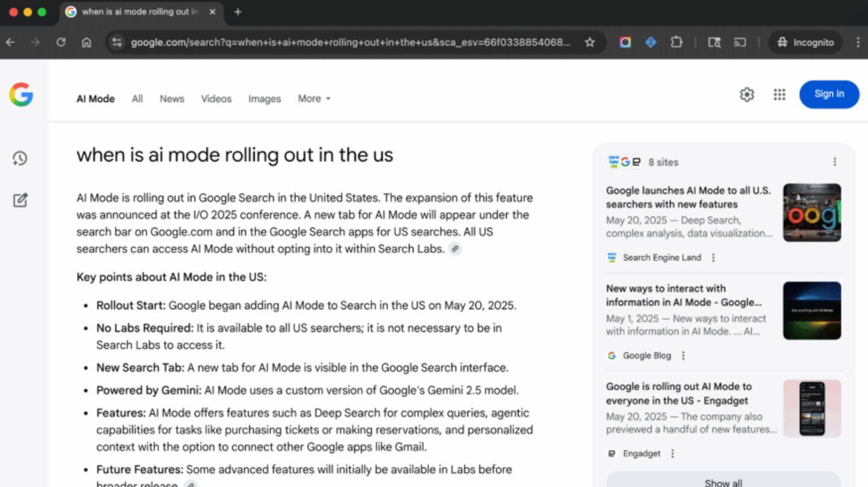Screen dimensions: 868x487
Task: Click Google logo thumbnail for Search Engine Land
Action: click(x=812, y=213)
